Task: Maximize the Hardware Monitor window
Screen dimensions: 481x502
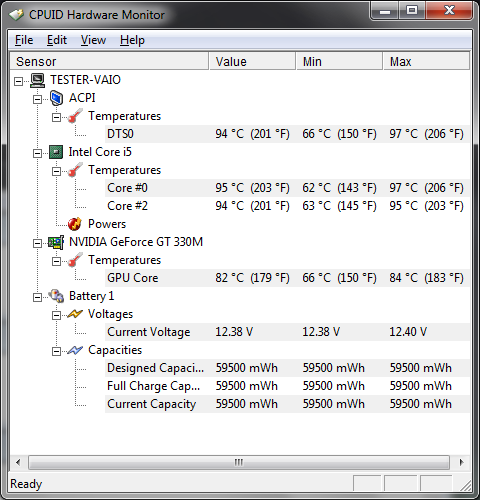Action: point(412,11)
